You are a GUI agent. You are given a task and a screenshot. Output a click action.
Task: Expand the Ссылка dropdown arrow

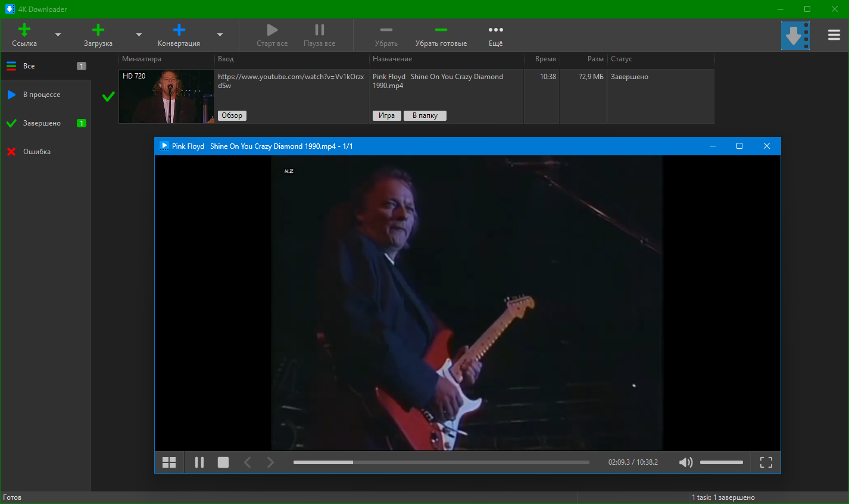tap(58, 35)
